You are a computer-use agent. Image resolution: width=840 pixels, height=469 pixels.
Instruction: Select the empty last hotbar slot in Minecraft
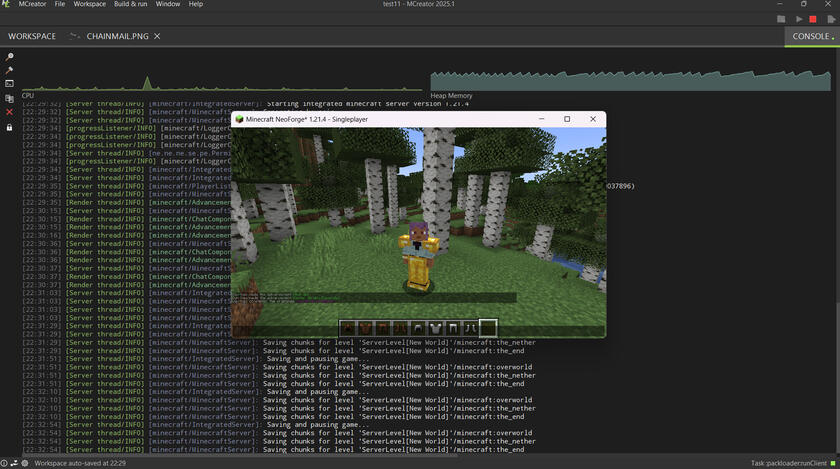click(488, 327)
